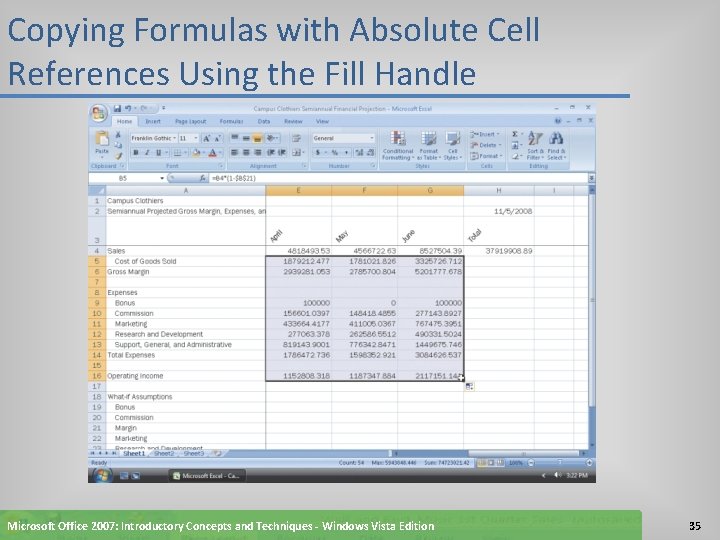Open Microsoft Office Excel Help

pyautogui.click(x=558, y=121)
